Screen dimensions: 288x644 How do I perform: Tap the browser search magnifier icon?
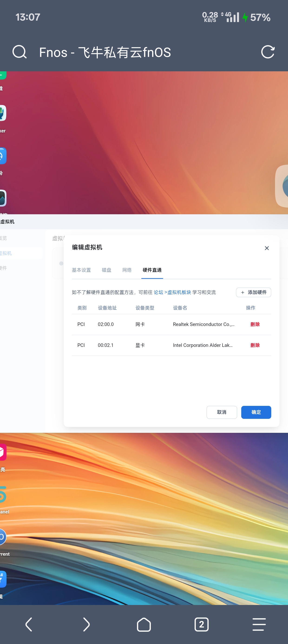(x=20, y=52)
